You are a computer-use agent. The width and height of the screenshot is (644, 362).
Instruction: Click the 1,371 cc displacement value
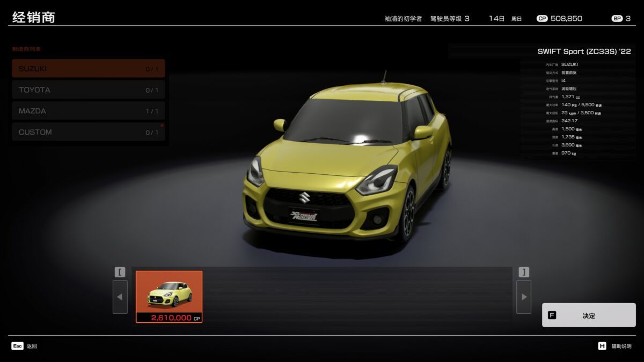click(572, 97)
